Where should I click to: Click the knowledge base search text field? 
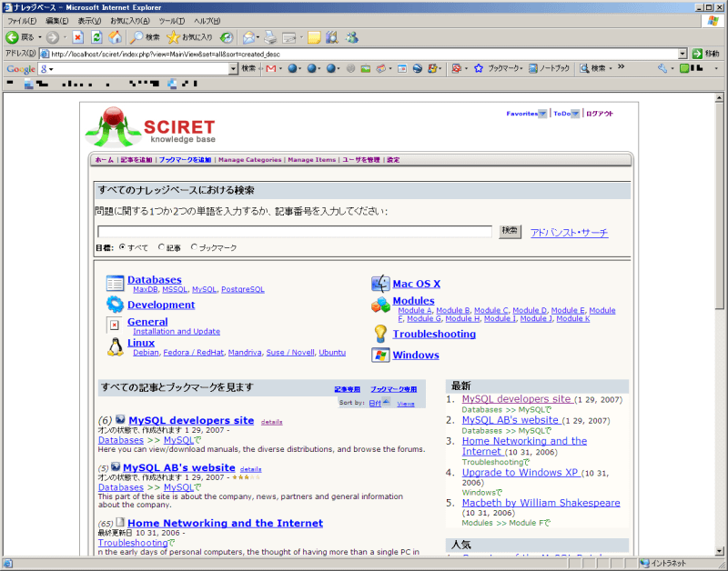(294, 232)
